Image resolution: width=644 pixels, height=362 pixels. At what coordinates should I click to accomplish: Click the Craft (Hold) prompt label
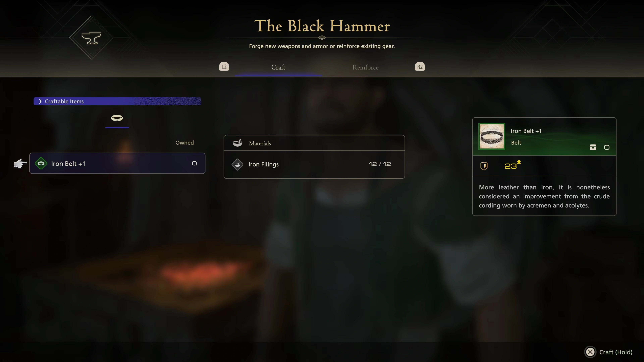(616, 352)
